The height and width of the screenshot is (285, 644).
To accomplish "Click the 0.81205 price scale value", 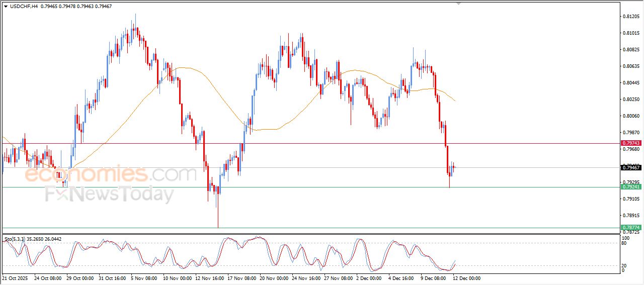I will pos(631,17).
